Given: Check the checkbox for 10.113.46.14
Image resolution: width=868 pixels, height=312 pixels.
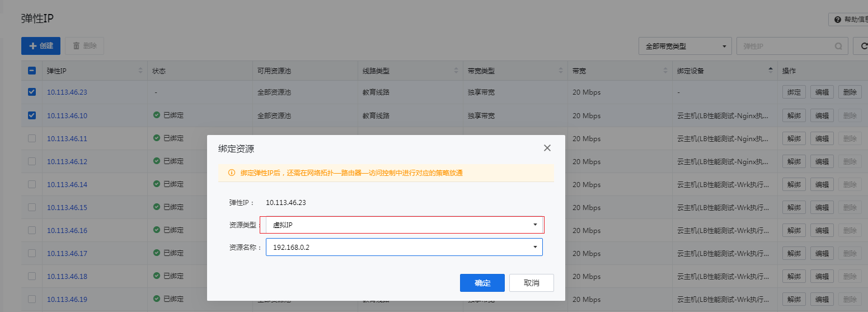Looking at the screenshot, I should click(32, 184).
